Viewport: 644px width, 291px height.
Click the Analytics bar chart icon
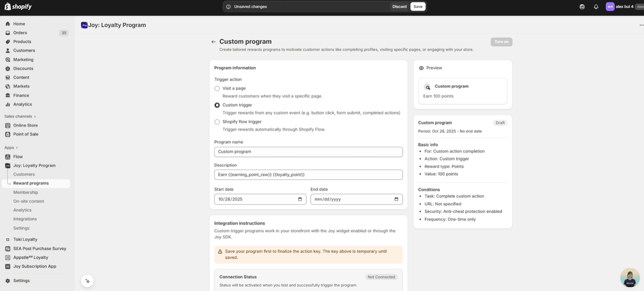8,104
